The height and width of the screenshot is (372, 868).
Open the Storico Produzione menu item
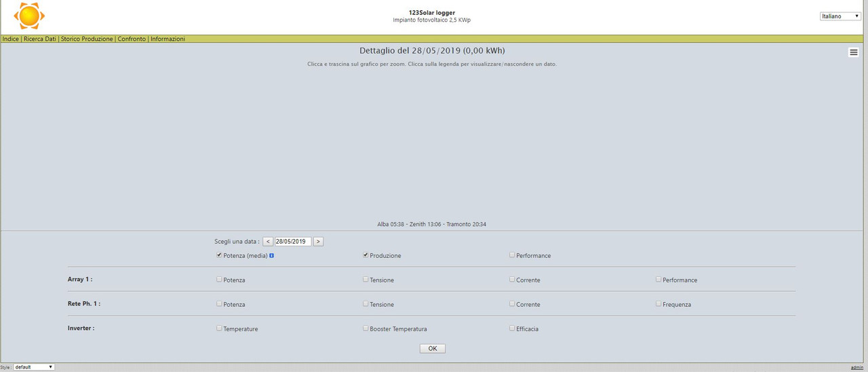pos(87,39)
